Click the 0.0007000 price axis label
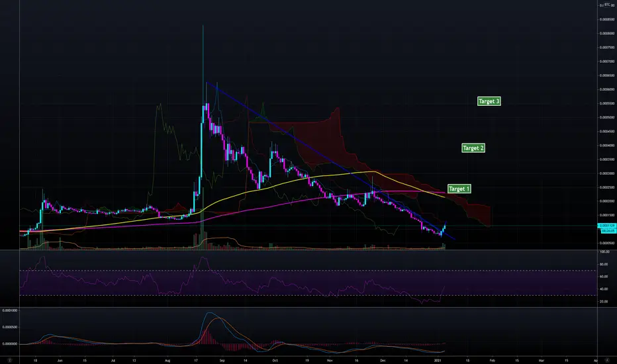Screen dimensions: 617x364 pos(607,62)
